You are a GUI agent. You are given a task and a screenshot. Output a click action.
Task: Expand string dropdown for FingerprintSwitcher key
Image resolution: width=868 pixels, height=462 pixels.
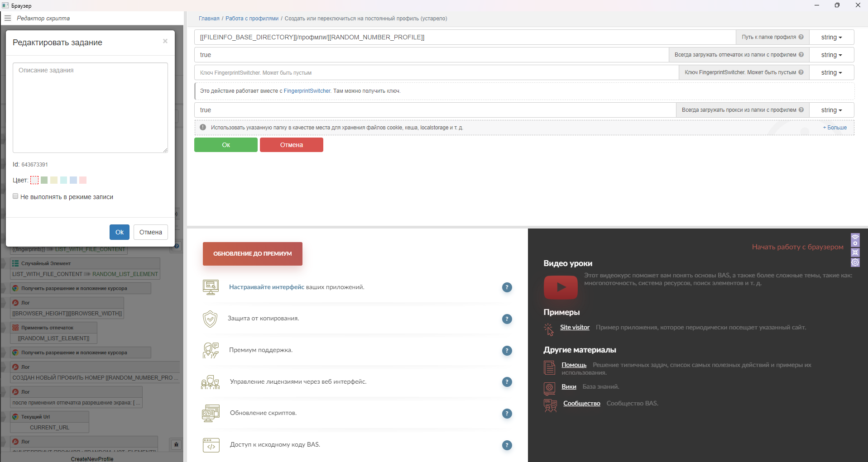pyautogui.click(x=831, y=72)
